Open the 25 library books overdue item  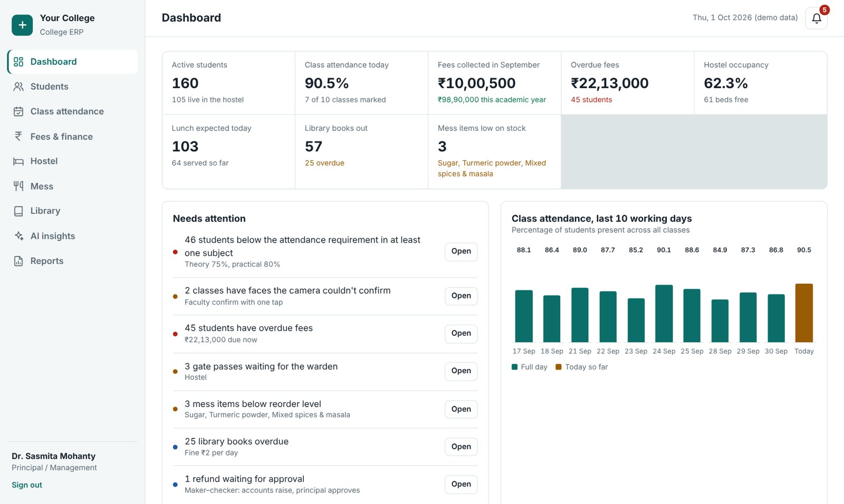461,447
